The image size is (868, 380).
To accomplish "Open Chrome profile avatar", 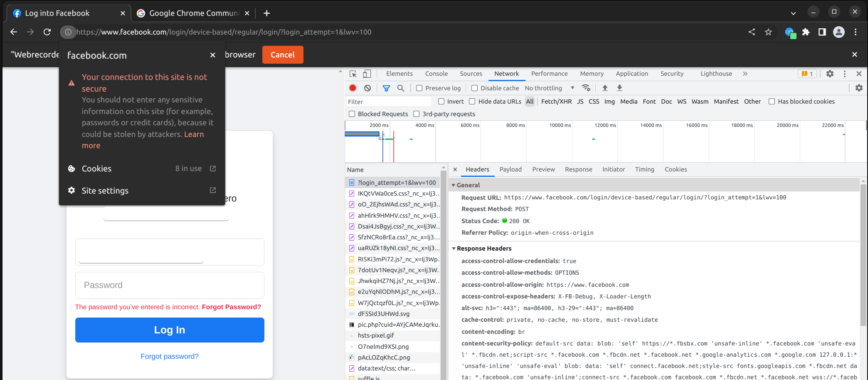I will click(x=839, y=32).
